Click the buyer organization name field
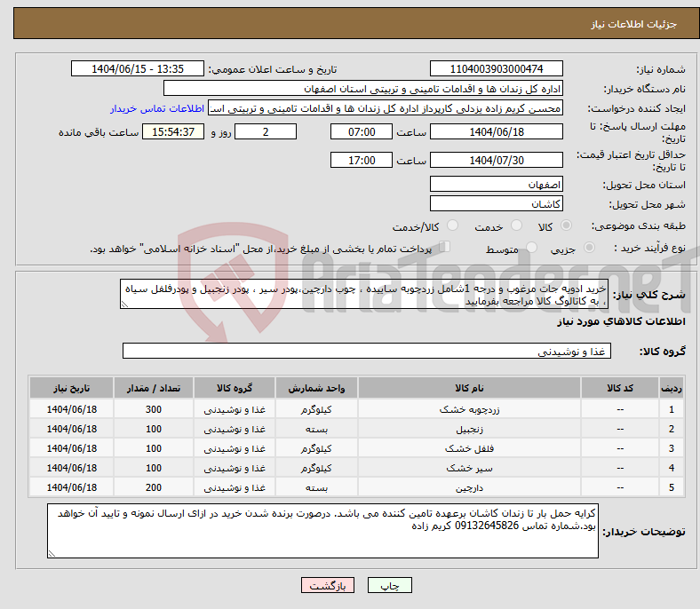This screenshot has height=609, width=700. click(363, 89)
